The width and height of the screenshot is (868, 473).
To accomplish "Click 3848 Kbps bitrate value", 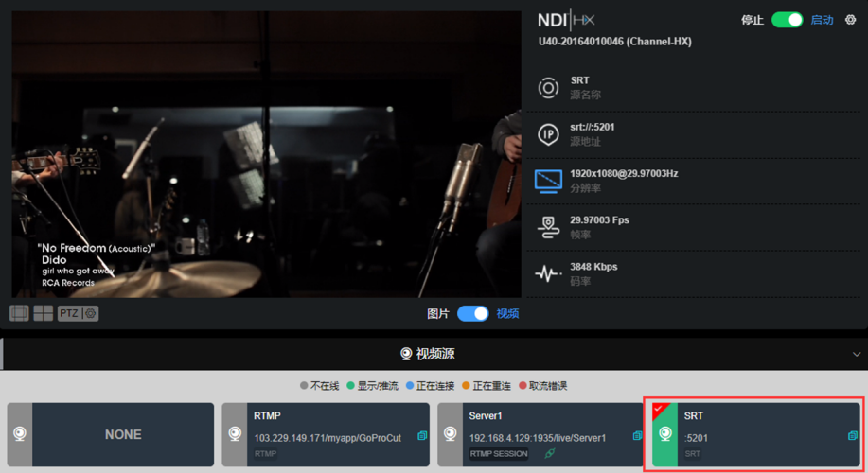I will tap(593, 266).
